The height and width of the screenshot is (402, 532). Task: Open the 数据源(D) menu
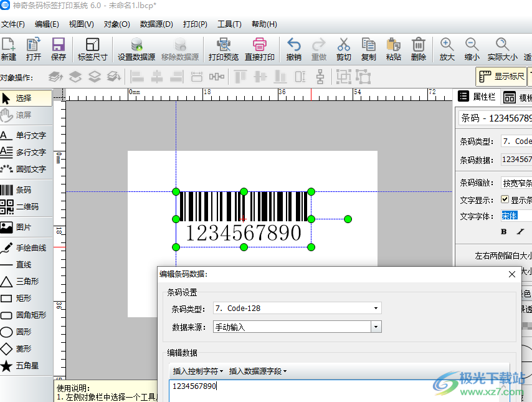pos(156,24)
